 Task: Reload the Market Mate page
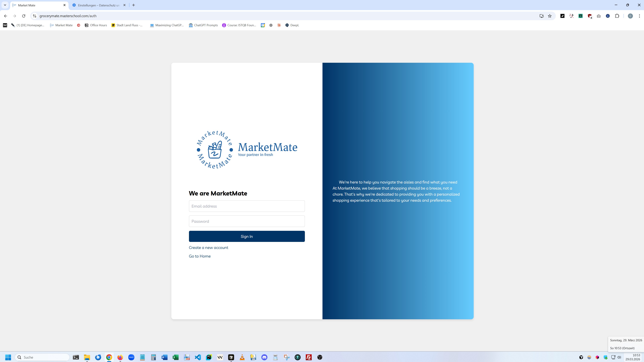pos(24,16)
